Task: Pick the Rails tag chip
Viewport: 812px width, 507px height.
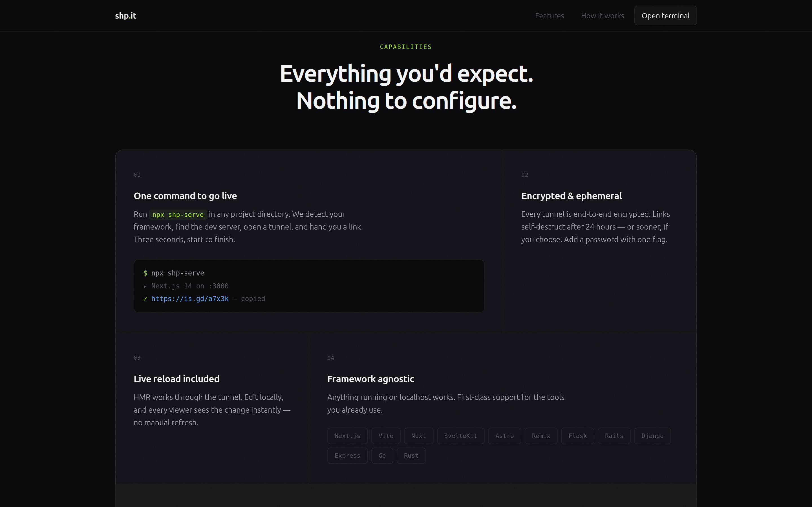Action: tap(614, 436)
